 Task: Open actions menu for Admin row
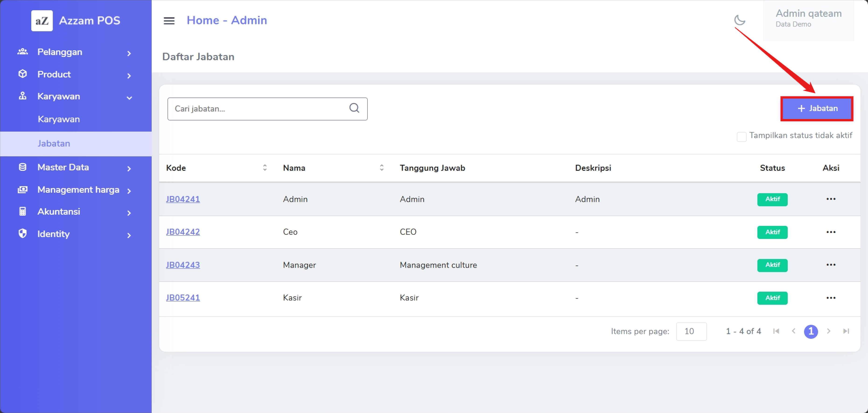coord(831,199)
